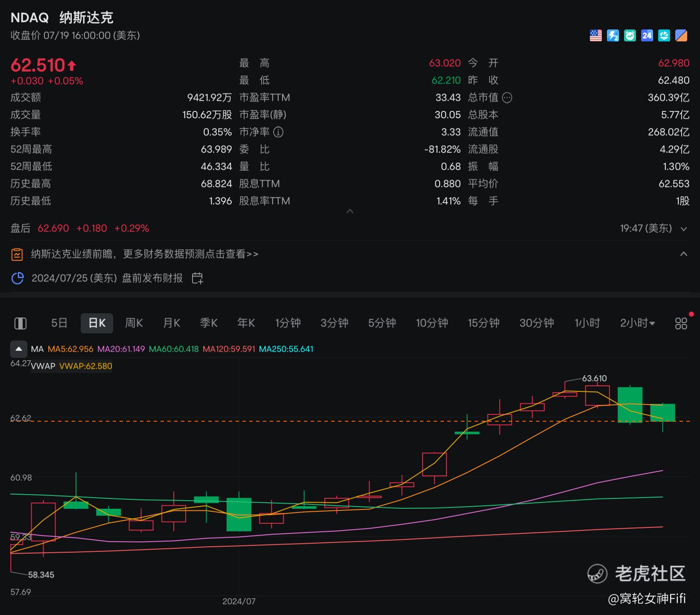Click the MA5:62.956 indicator label
Viewport: 700px width, 615px height.
(70, 349)
